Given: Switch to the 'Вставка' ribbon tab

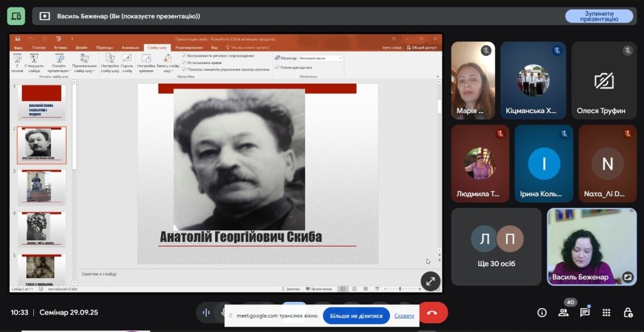Looking at the screenshot, I should click(60, 47).
